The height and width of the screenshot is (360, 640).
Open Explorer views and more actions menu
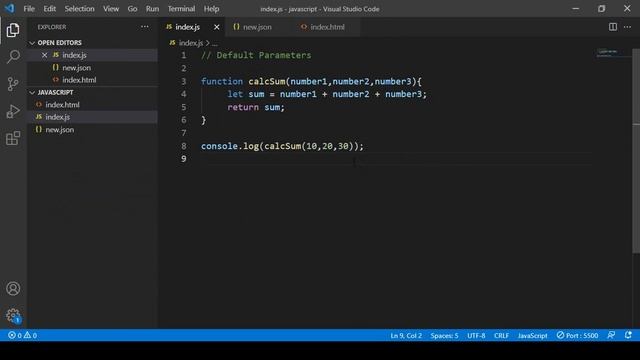click(x=144, y=27)
